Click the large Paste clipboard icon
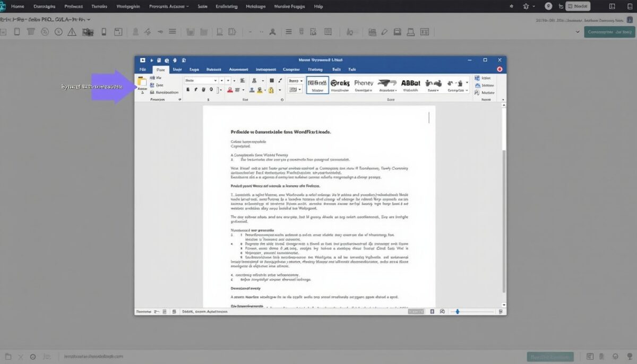Image resolution: width=637 pixels, height=364 pixels. 142,82
